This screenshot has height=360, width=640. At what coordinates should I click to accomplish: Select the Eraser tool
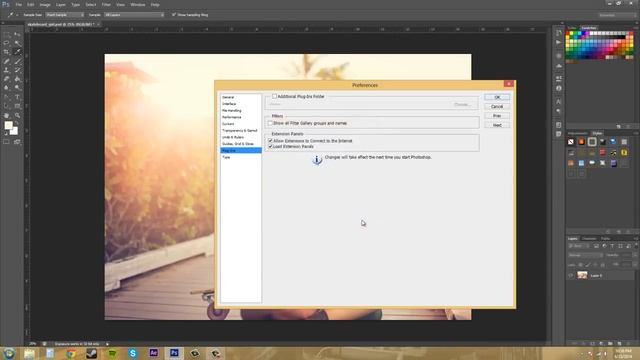point(6,79)
